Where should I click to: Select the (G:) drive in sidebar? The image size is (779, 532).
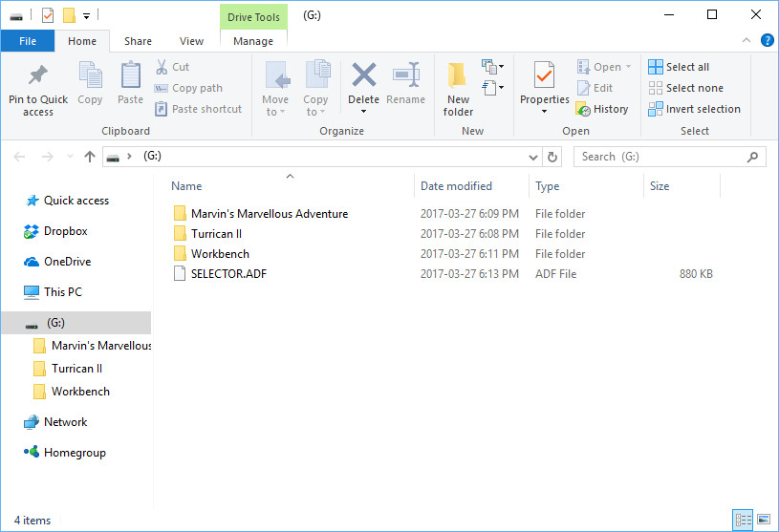tap(76, 323)
